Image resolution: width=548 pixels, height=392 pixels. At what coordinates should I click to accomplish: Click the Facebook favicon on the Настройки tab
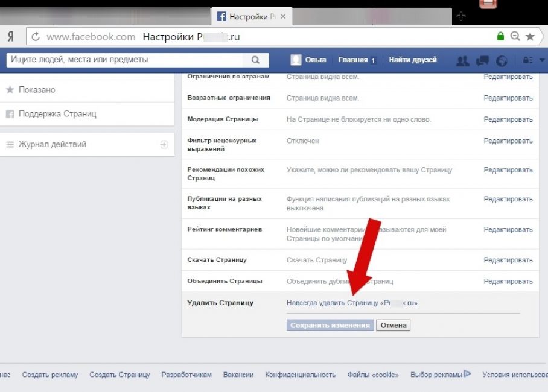coord(221,16)
